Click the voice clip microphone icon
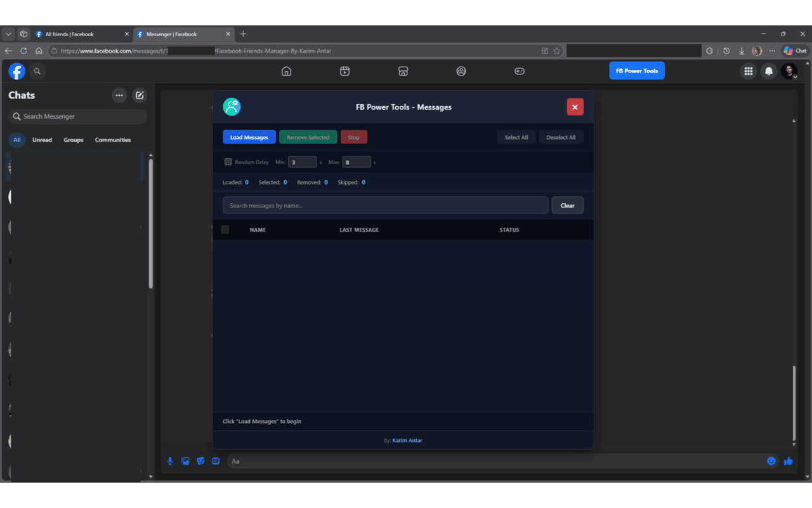The width and height of the screenshot is (812, 508). pos(170,461)
